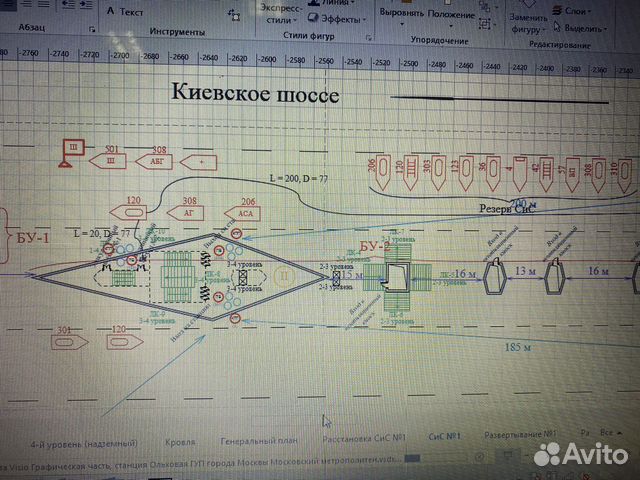Switch to the Расстановка СиС №1 page tab
The width and height of the screenshot is (640, 480).
364,438
